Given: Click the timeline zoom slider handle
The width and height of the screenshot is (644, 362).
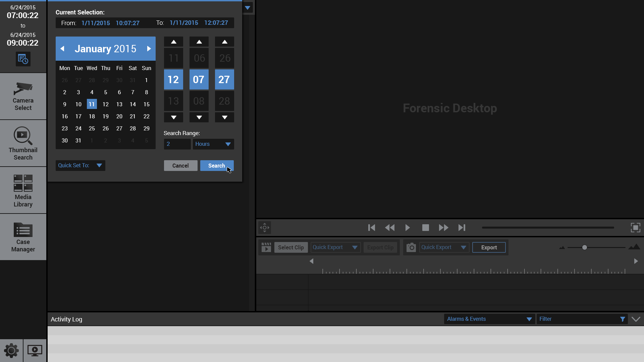Looking at the screenshot, I should click(585, 247).
